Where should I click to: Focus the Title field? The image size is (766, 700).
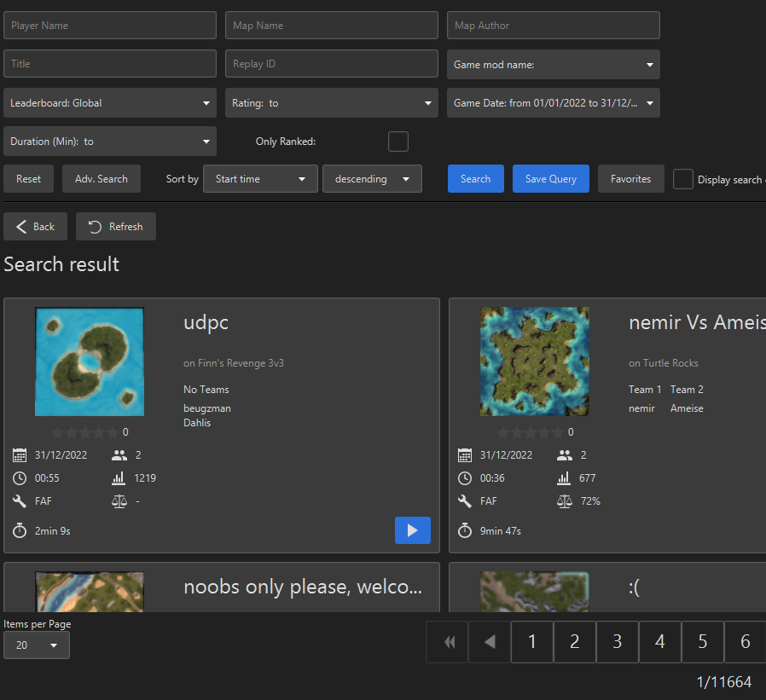pos(110,63)
